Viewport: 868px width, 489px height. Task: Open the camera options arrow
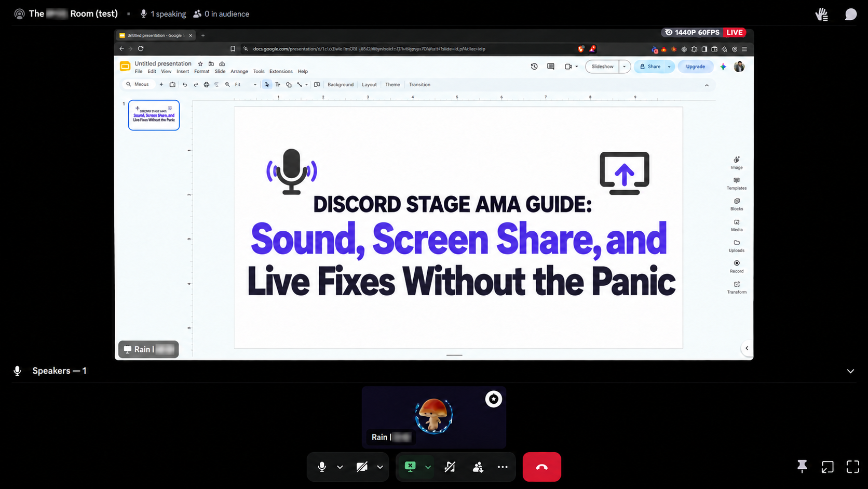click(x=380, y=467)
